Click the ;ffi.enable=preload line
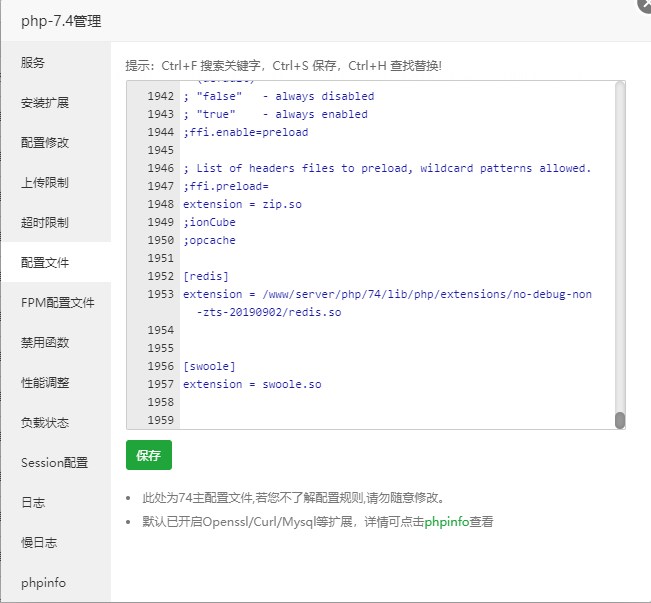 246,132
